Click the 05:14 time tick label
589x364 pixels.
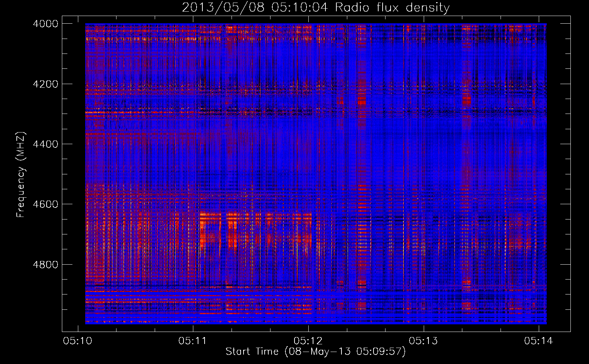coord(538,341)
